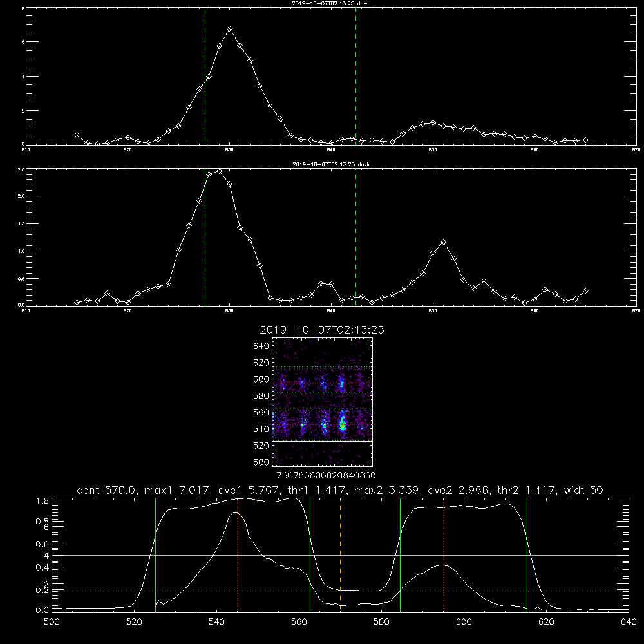Click the orange dashed center line at 570
This screenshot has height=644, width=644.
point(340,554)
